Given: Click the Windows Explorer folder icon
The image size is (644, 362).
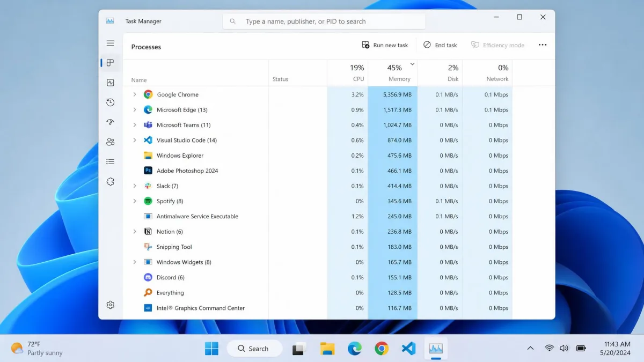Looking at the screenshot, I should (148, 156).
